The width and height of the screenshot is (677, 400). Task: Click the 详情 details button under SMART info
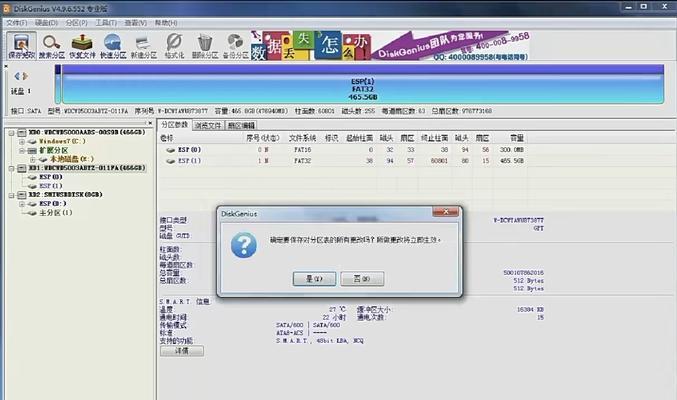[x=182, y=351]
